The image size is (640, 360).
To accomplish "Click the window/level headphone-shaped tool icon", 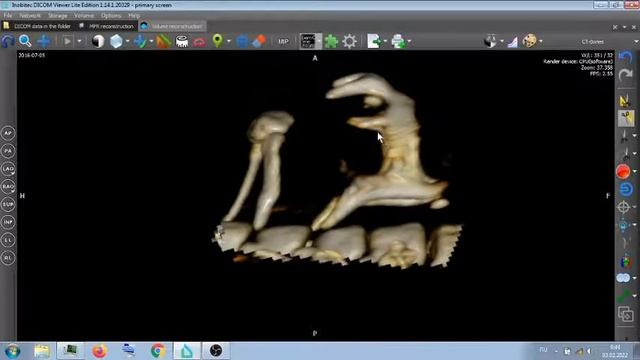I will point(8,41).
